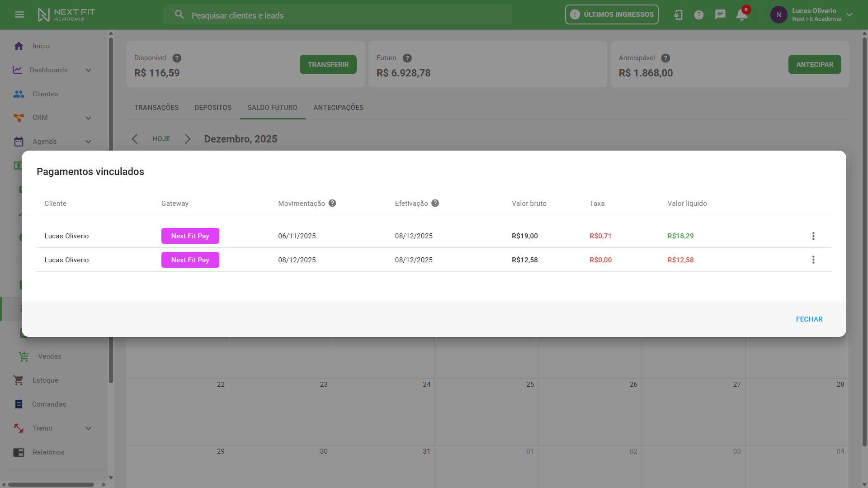This screenshot has height=488, width=868.
Task: Click the Lucas Oliverio avatar
Action: (x=778, y=14)
